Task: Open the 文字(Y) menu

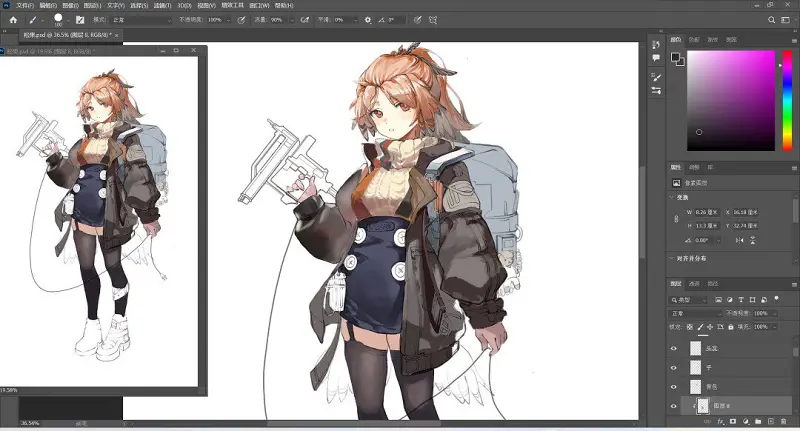Action: click(x=116, y=6)
